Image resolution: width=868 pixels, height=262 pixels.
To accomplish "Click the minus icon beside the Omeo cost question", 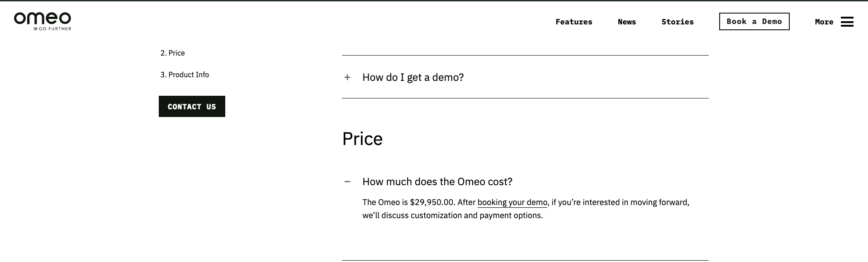I will click(x=347, y=182).
